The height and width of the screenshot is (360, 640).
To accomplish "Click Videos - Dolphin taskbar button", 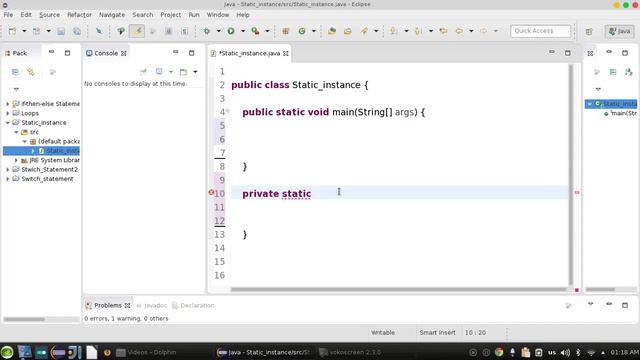I will [x=147, y=352].
